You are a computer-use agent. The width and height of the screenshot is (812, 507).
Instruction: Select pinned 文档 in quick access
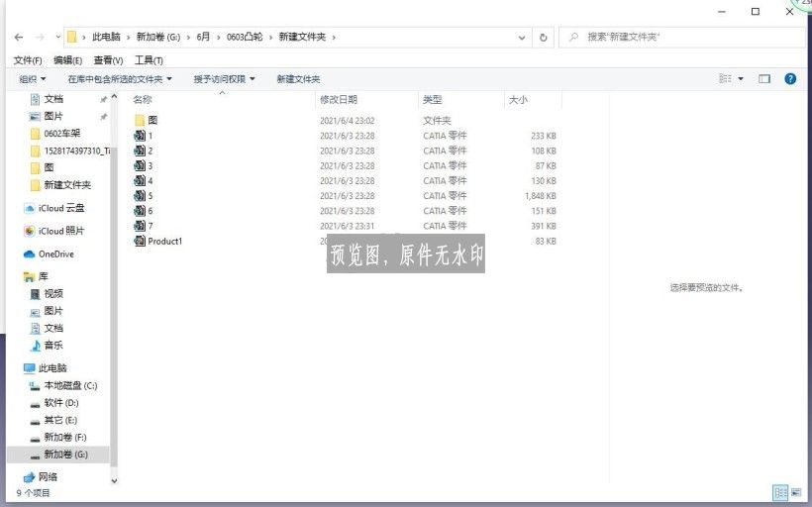(47, 99)
